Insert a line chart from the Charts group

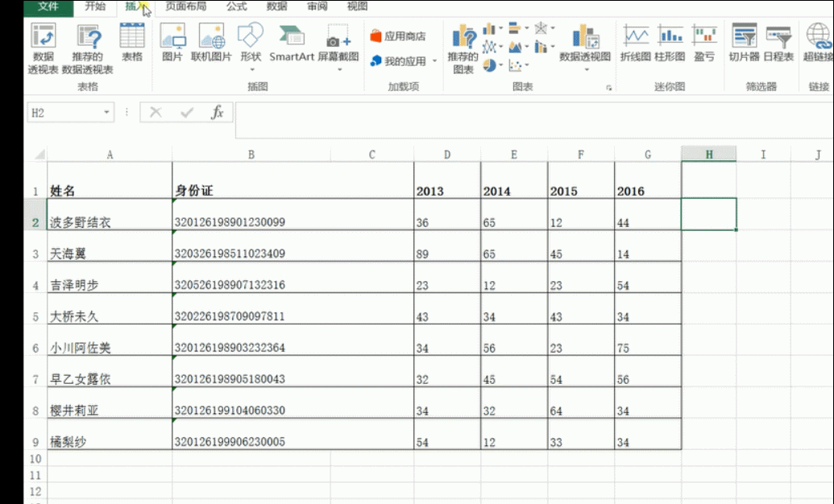489,47
